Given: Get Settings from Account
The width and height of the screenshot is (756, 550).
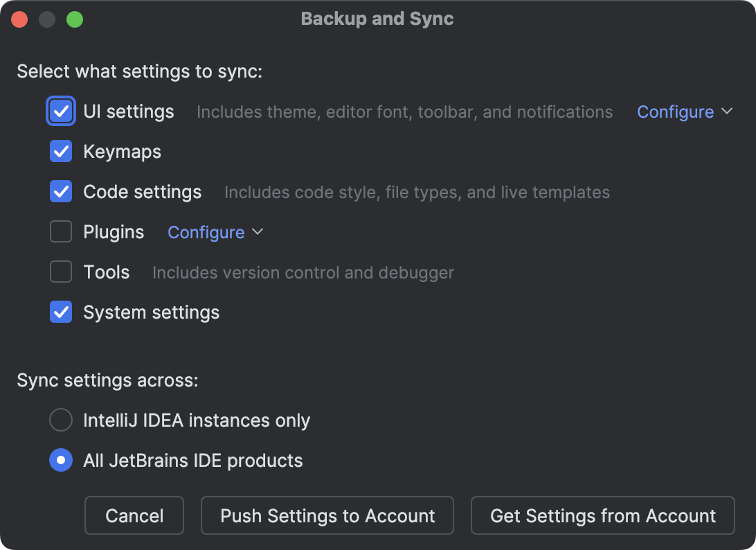Looking at the screenshot, I should pos(602,515).
